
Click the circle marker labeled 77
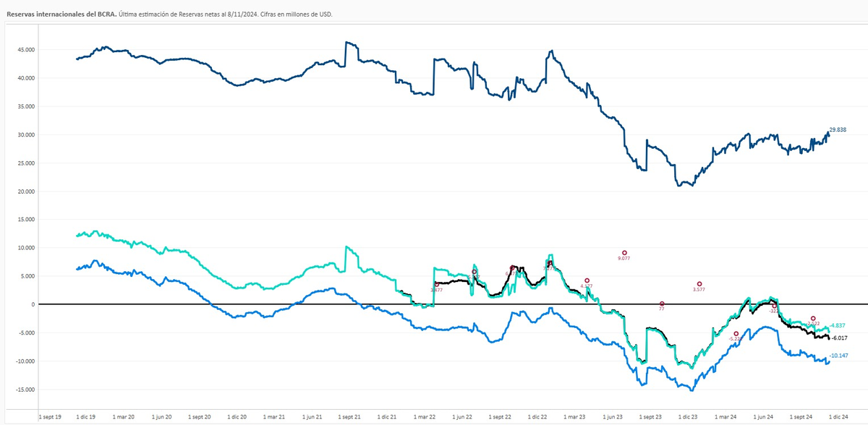point(662,304)
